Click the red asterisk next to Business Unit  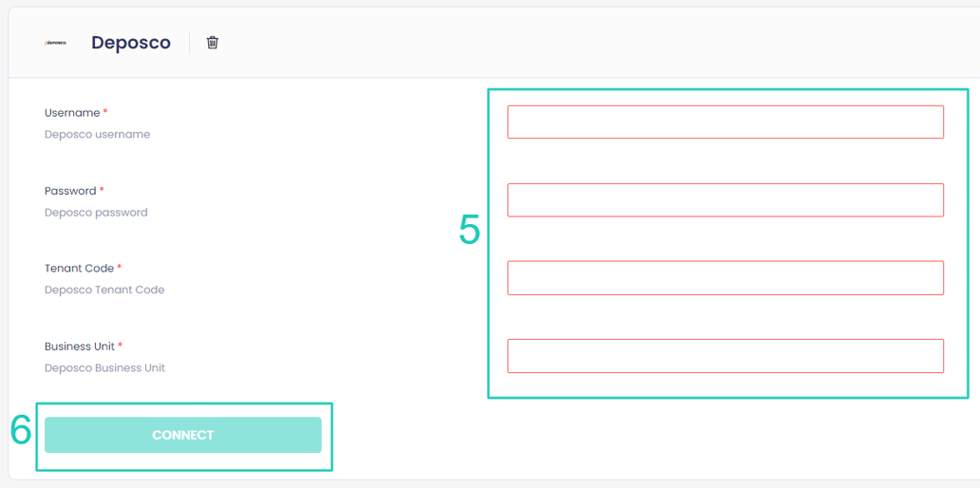[x=121, y=346]
